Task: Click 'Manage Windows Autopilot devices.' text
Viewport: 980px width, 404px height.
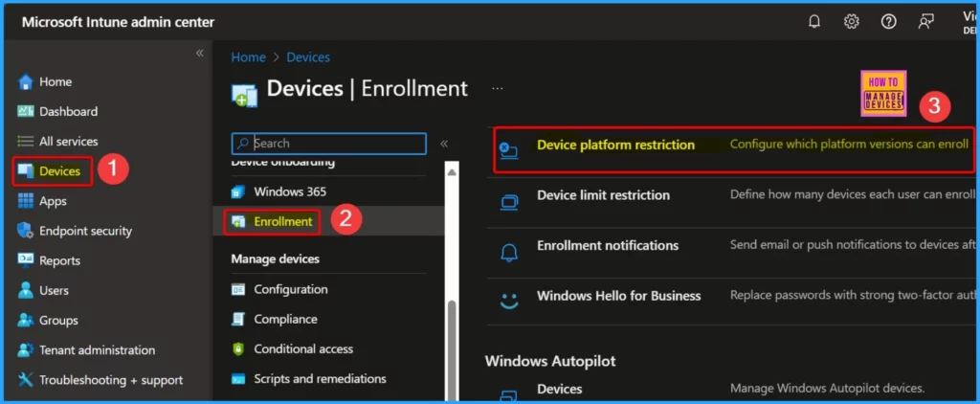Action: 827,389
